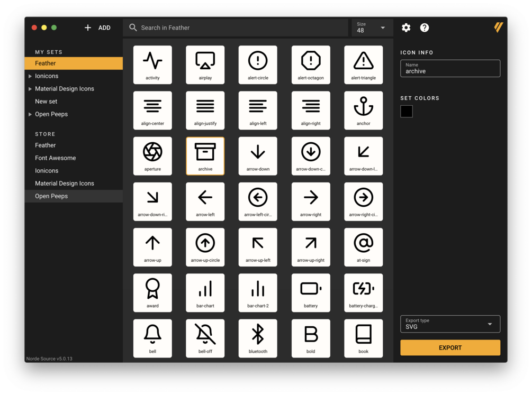Select the airplay icon tile

click(x=205, y=65)
